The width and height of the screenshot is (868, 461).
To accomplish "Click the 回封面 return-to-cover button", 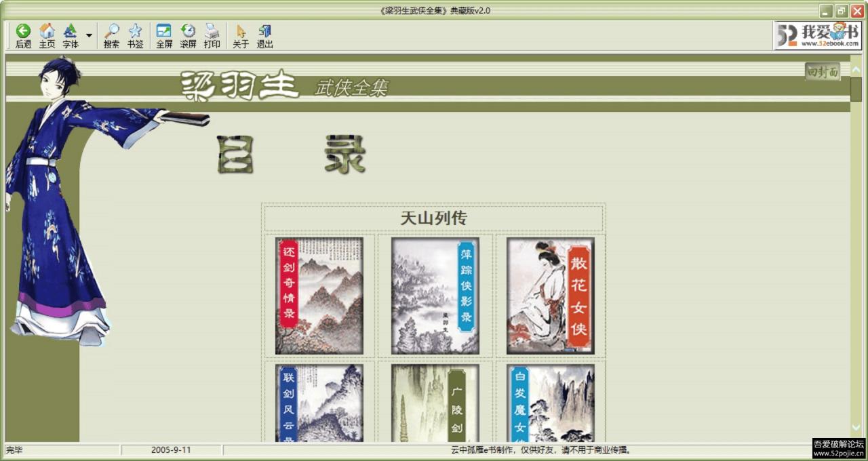I will click(x=822, y=71).
